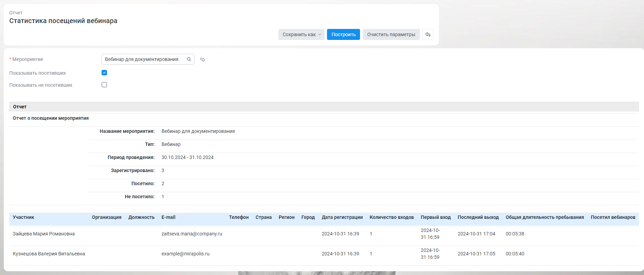The image size is (644, 275).
Task: Click the back arrow icon beside Очистить параметры
Action: 427,34
